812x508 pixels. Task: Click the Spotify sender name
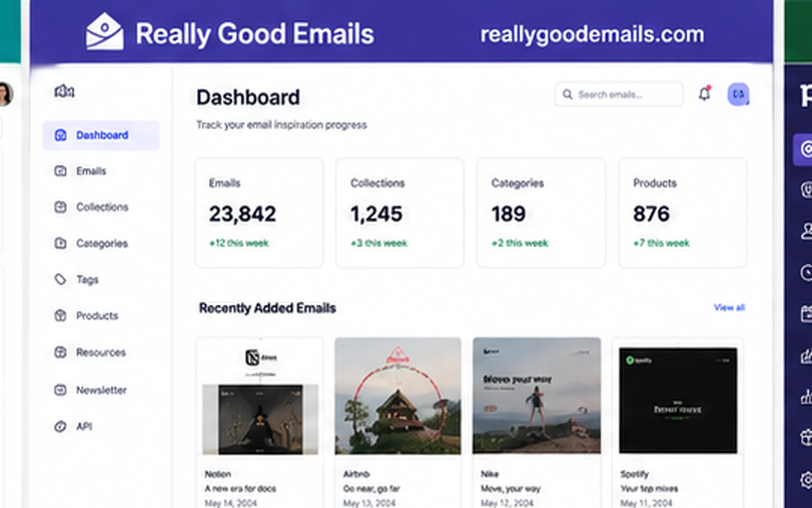634,474
